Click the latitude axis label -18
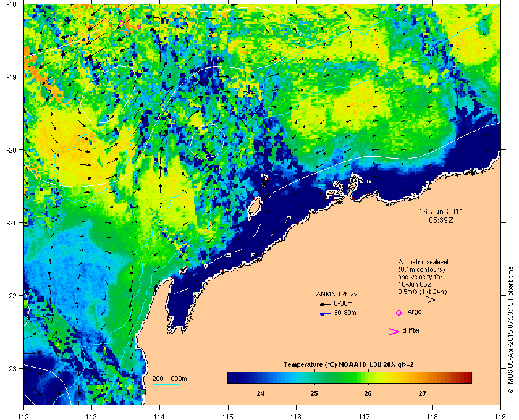519x420 pixels. pyautogui.click(x=11, y=4)
